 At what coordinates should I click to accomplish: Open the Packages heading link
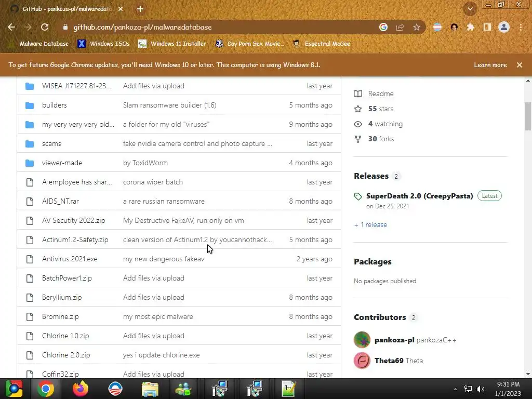tap(373, 262)
